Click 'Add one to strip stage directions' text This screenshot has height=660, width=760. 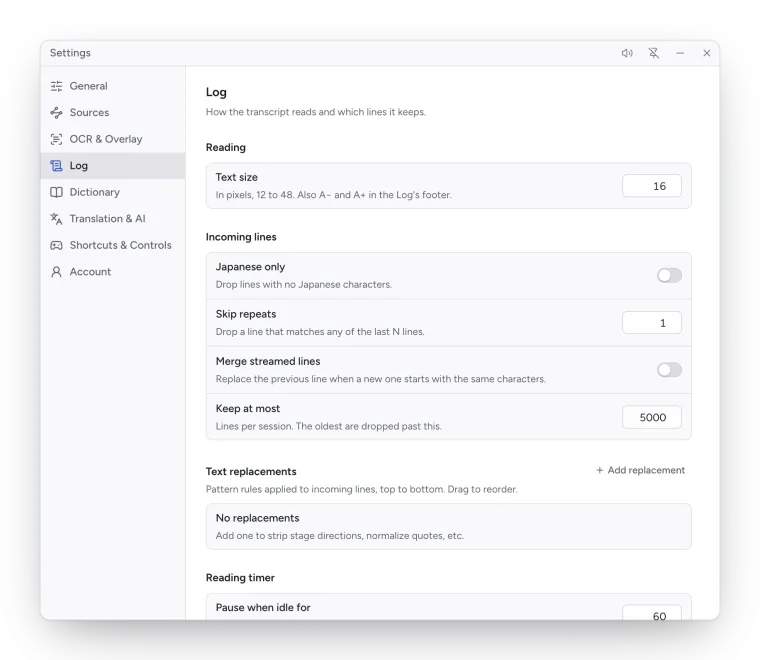(x=340, y=536)
